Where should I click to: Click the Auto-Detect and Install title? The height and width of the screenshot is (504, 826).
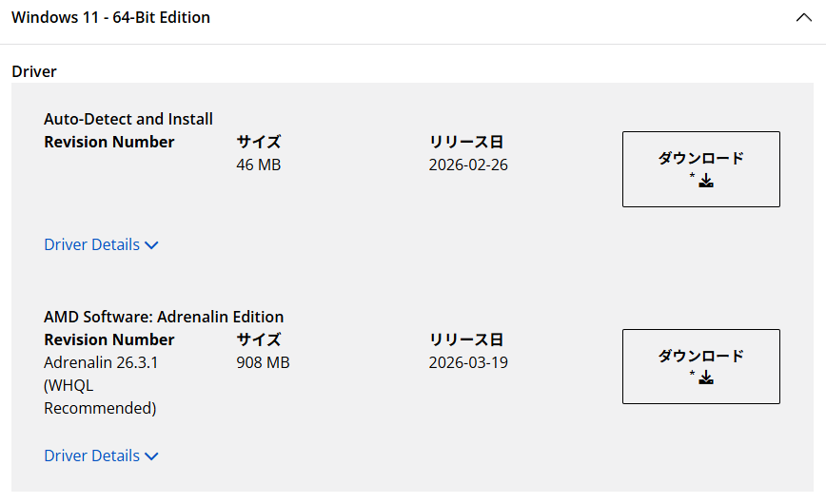[128, 119]
